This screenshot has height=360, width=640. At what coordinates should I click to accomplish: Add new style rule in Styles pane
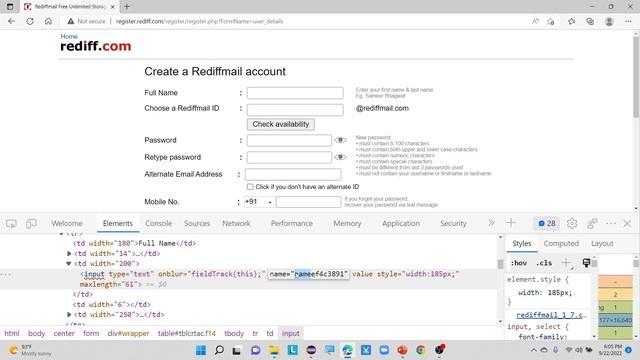tap(567, 262)
